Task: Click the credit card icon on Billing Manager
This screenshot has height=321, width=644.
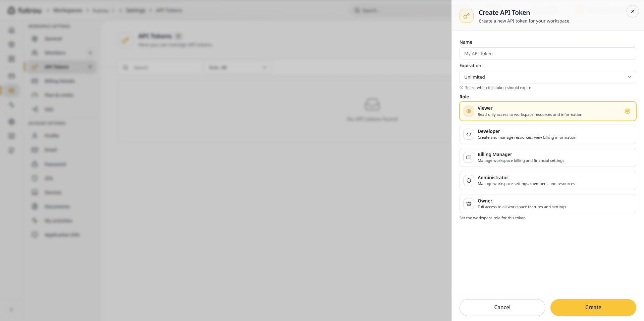Action: (469, 157)
